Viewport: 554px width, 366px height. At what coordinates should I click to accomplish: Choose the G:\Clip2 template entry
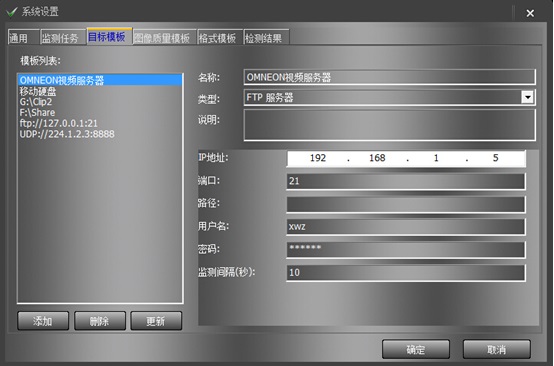click(100, 102)
